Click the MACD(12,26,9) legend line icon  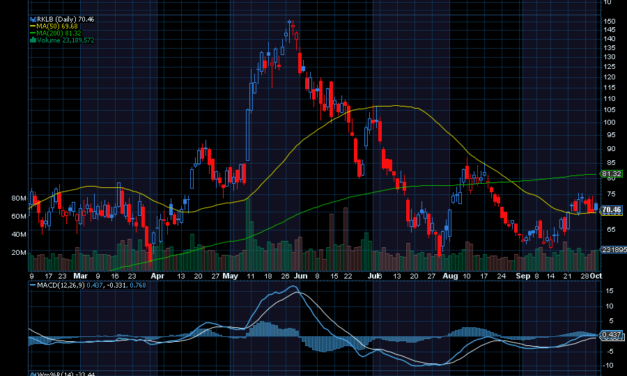coord(33,285)
